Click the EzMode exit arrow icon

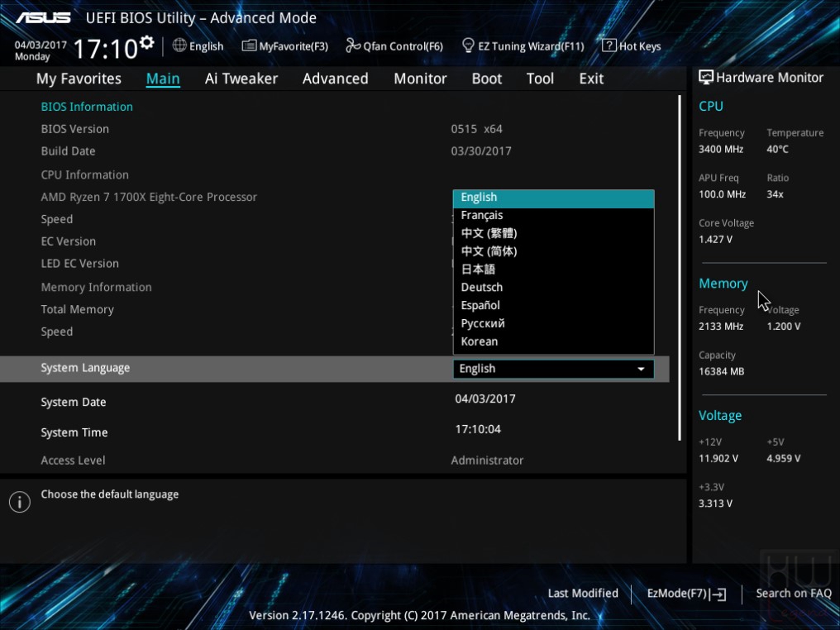(x=719, y=594)
